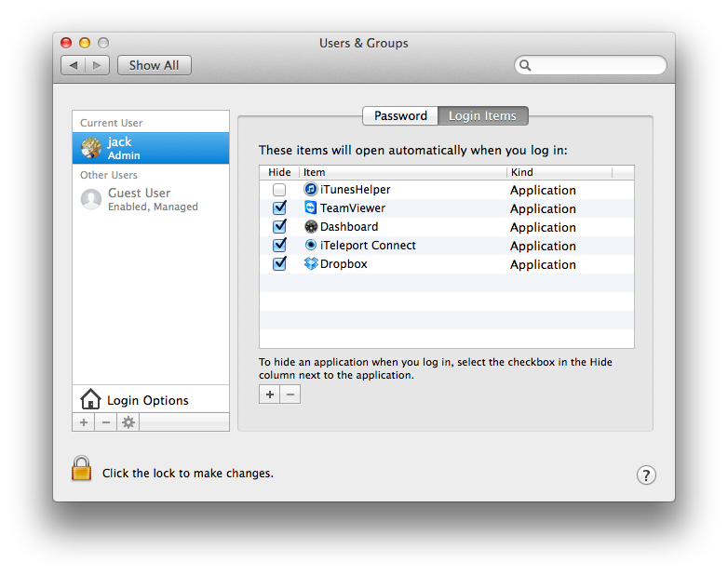Select the jack Admin user entry
The image size is (728, 575).
[151, 148]
